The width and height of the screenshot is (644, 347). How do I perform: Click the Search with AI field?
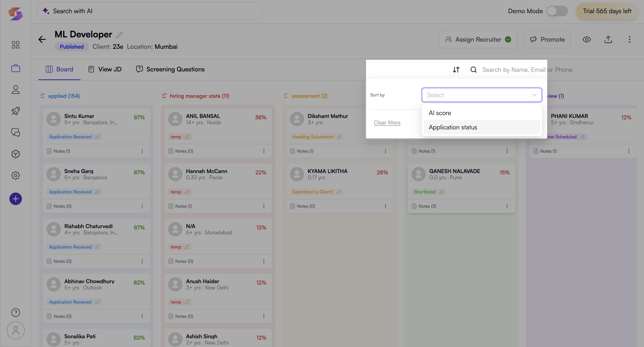[150, 11]
